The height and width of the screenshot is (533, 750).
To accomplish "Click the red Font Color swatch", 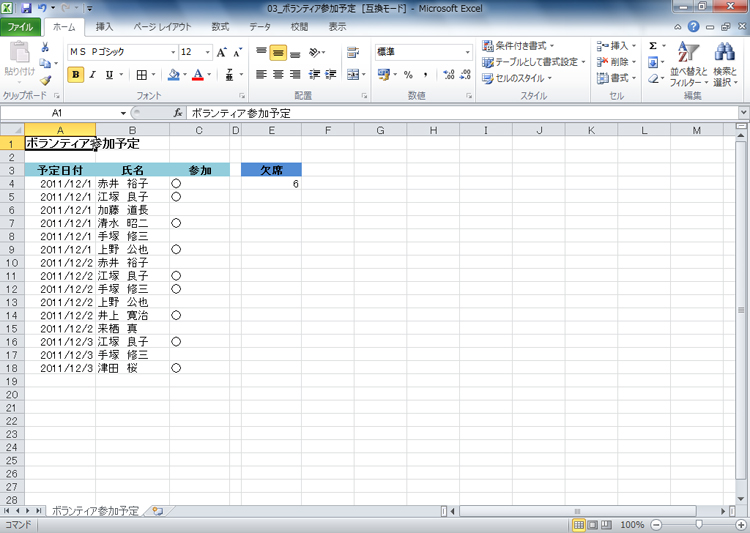I will coord(198,75).
